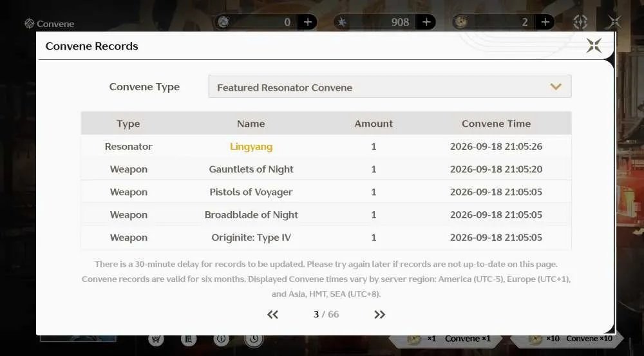
Task: Open the details document icon
Action: point(189,339)
